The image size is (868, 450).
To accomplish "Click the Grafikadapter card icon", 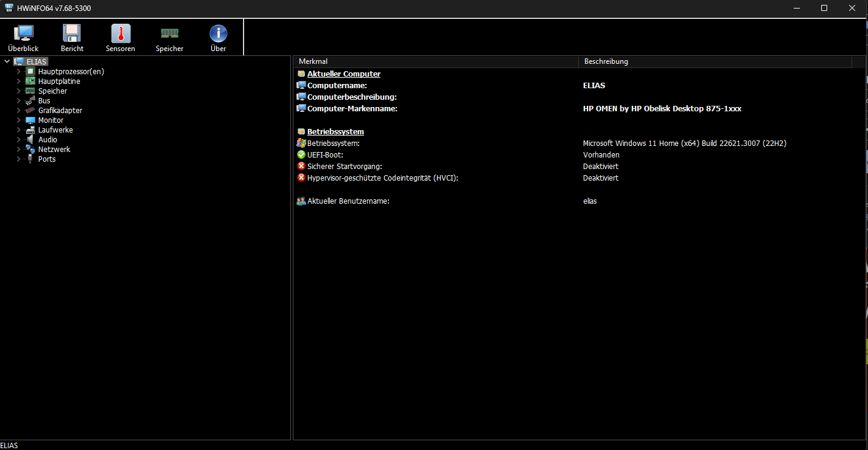I will pos(30,110).
